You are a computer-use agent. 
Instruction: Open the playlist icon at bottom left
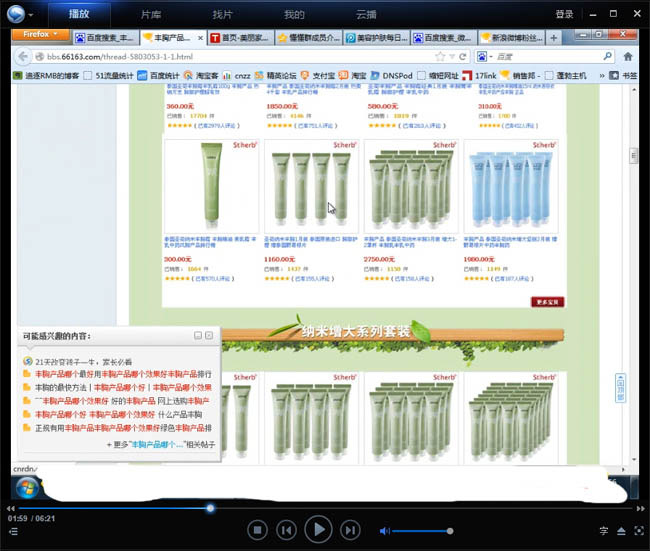13,531
